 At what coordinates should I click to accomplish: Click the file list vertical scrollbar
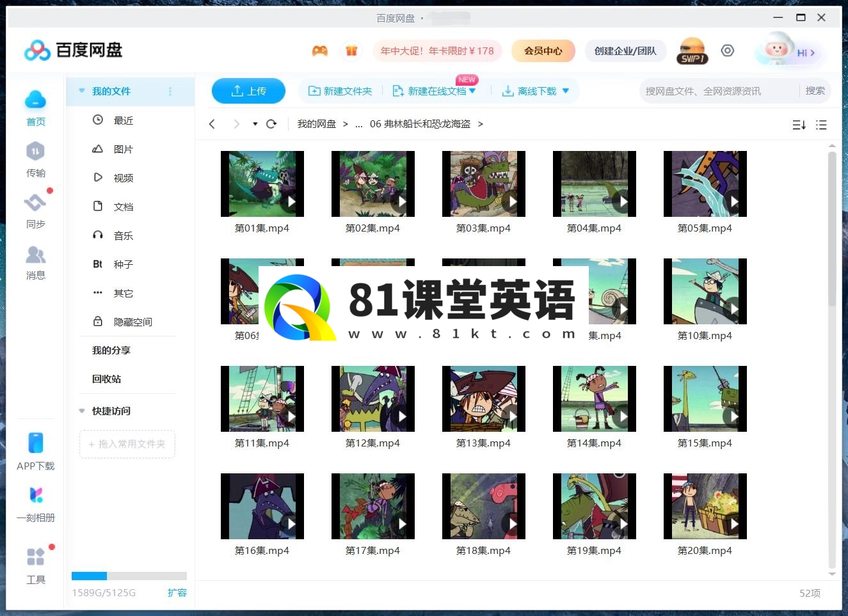coord(832,229)
